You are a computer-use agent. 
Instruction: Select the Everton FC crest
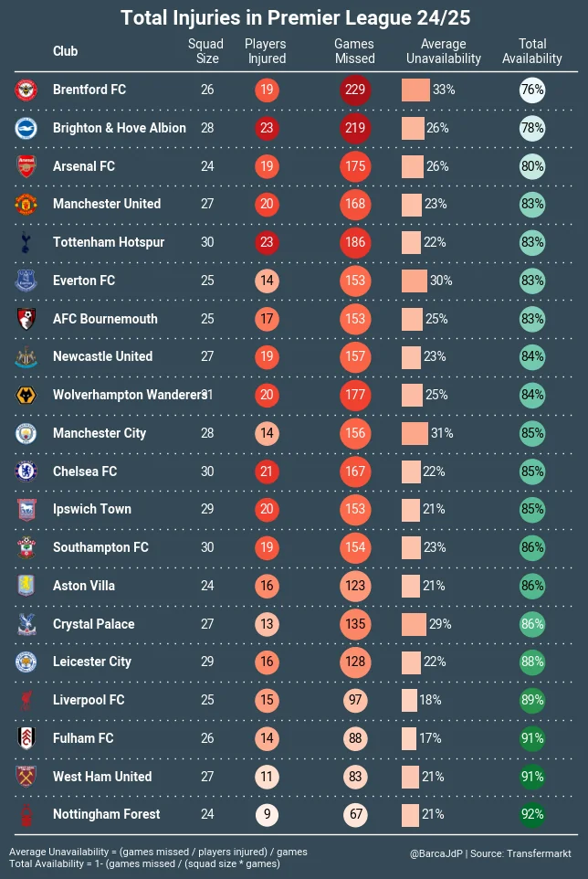click(26, 281)
